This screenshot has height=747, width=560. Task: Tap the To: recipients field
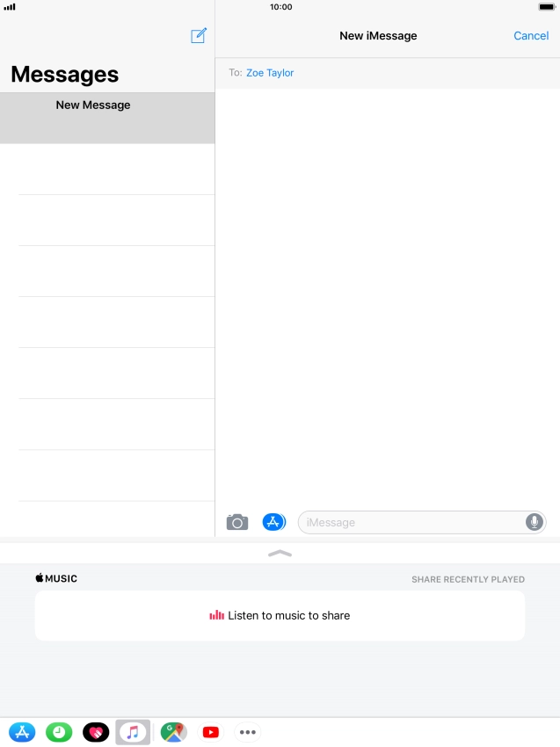pyautogui.click(x=388, y=73)
